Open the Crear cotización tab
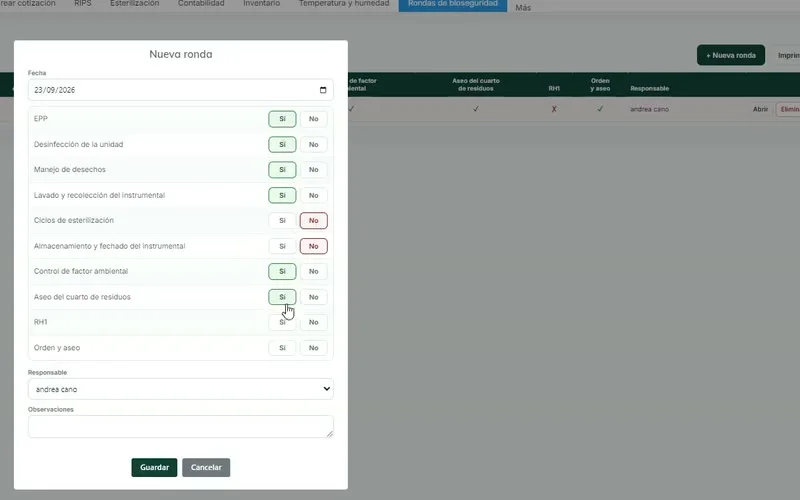The height and width of the screenshot is (500, 800). (28, 4)
